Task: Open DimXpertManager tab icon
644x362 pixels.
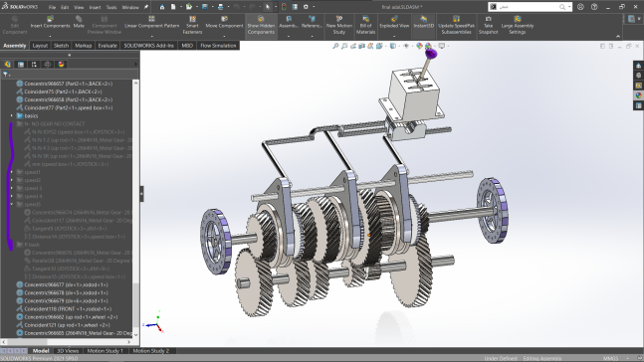Action: tap(48, 64)
